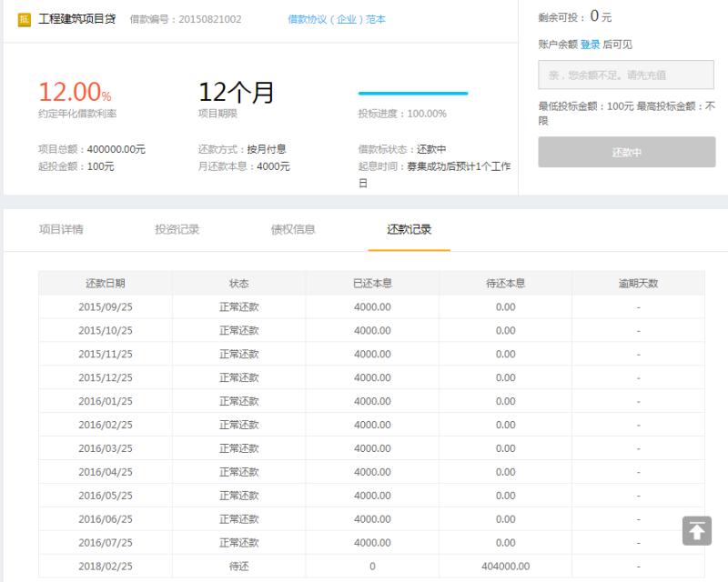This screenshot has width=728, height=582.
Task: Click 正常还款 status in the 2016/03/25 row
Action: click(239, 448)
